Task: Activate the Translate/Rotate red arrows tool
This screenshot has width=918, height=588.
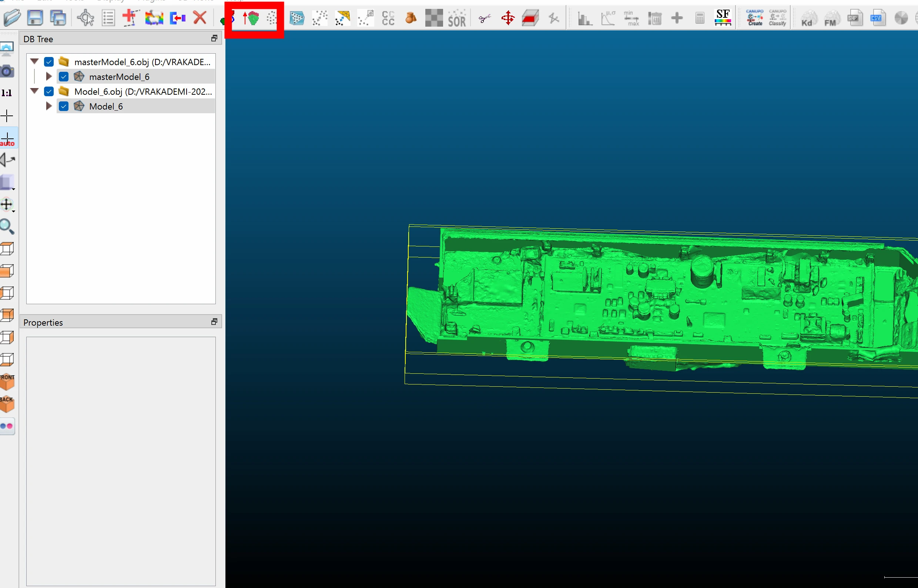Action: tap(508, 17)
